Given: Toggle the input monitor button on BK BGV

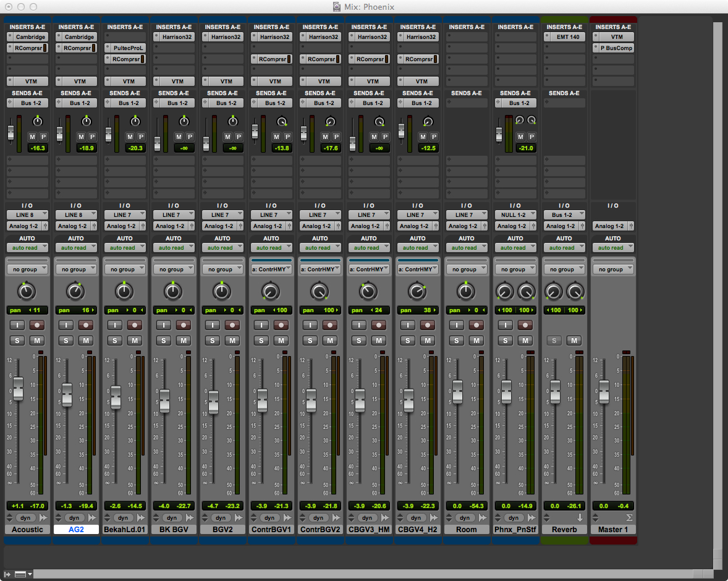Looking at the screenshot, I should tap(163, 325).
